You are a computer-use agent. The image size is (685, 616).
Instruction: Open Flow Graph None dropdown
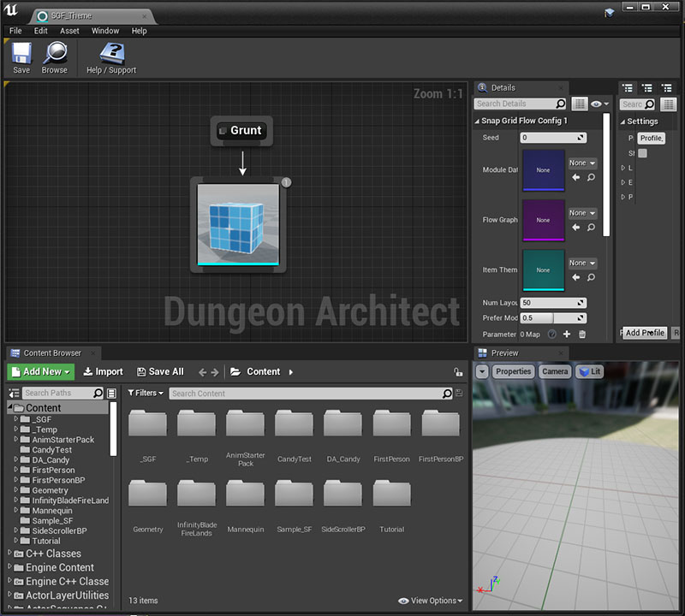(582, 213)
